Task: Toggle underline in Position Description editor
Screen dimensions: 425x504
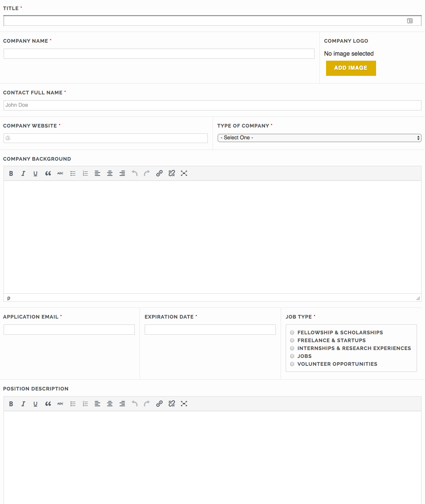Action: (35, 404)
